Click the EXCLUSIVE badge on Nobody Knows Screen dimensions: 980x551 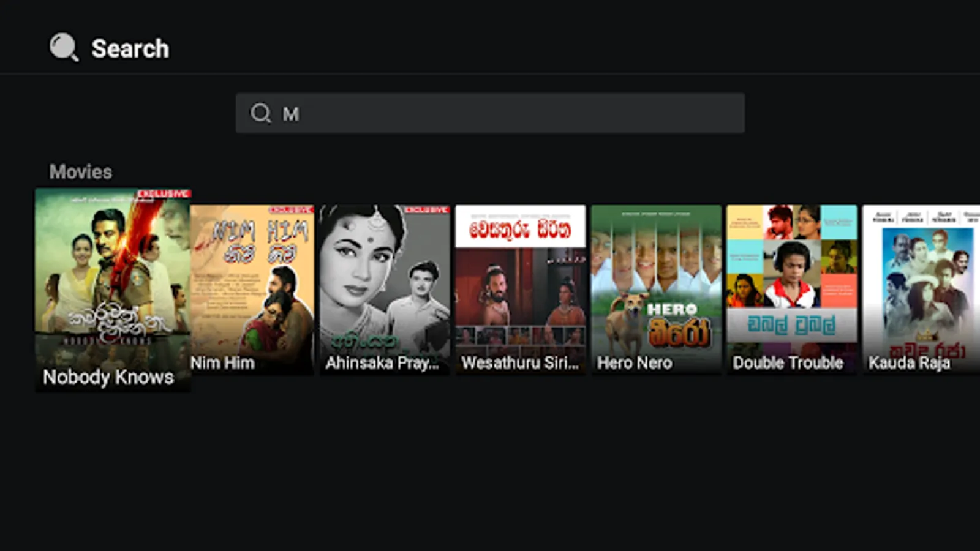click(x=164, y=193)
